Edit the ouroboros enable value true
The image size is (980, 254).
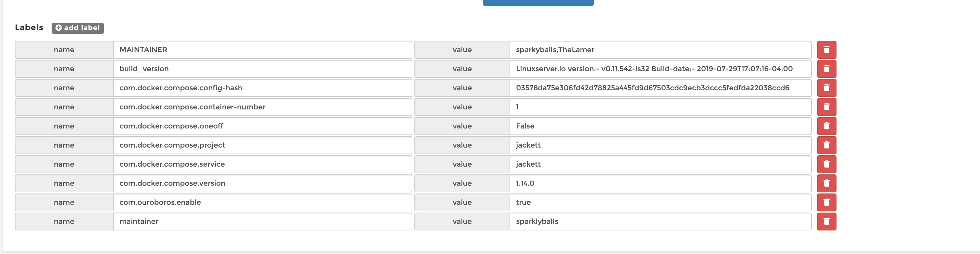tap(660, 202)
